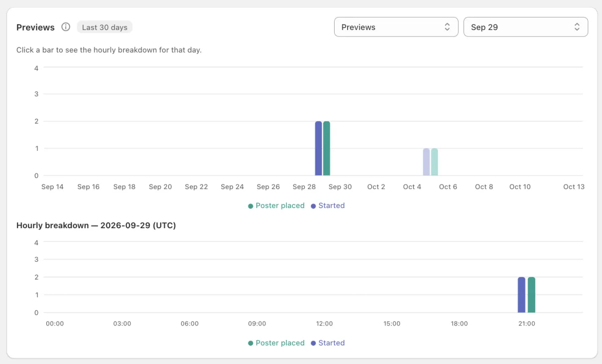Click the info icon next to Previews
602x364 pixels.
coord(66,27)
